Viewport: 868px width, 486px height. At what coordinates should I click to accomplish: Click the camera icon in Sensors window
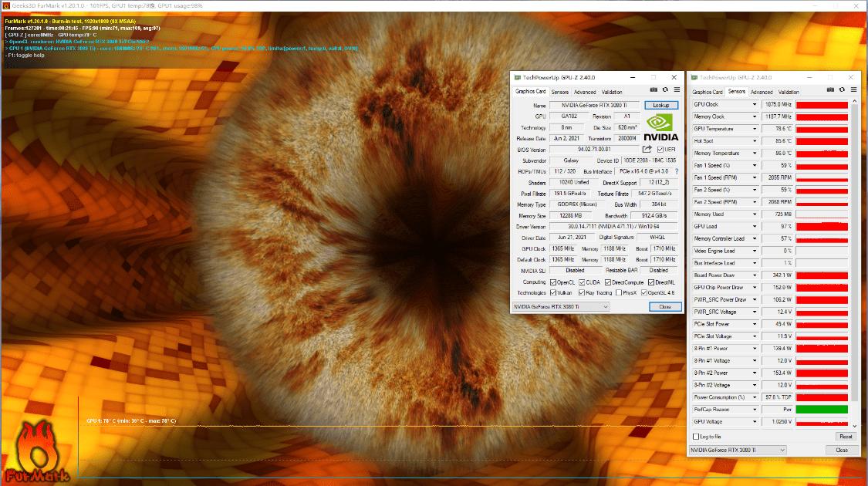[x=830, y=91]
